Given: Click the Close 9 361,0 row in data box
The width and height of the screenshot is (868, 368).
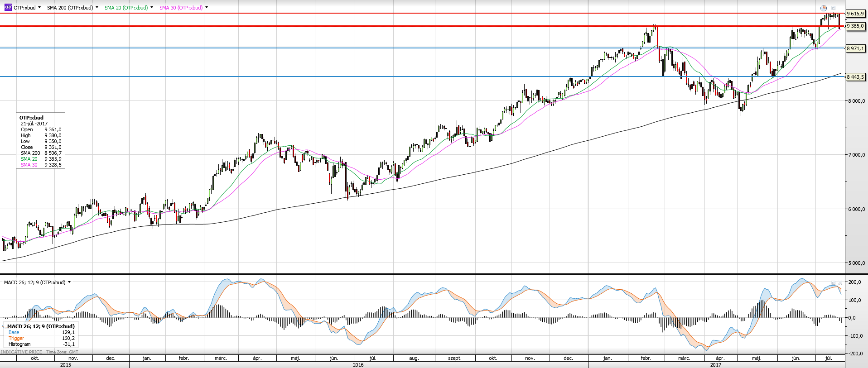Looking at the screenshot, I should click(x=41, y=147).
